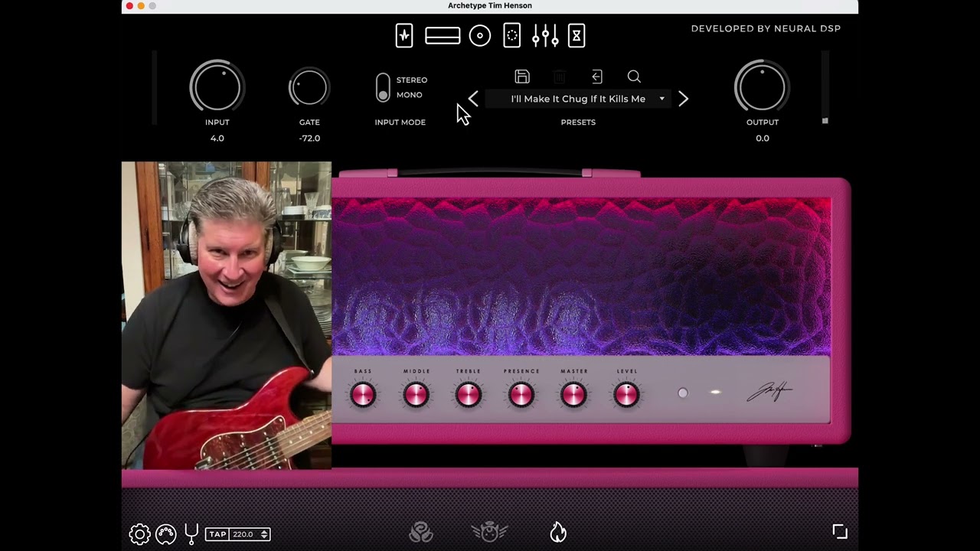This screenshot has width=980, height=551.
Task: Click the amp LEVEL knob
Action: (x=626, y=395)
